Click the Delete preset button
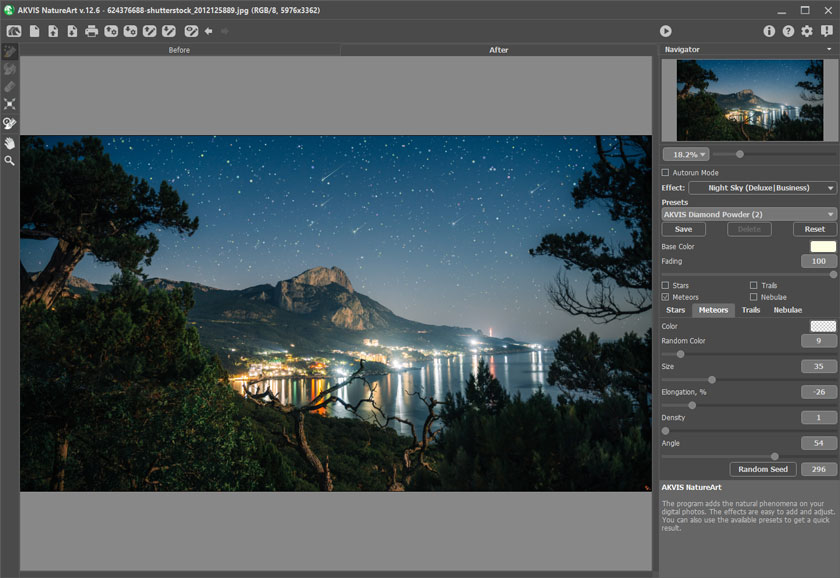Image resolution: width=840 pixels, height=578 pixels. [x=749, y=229]
